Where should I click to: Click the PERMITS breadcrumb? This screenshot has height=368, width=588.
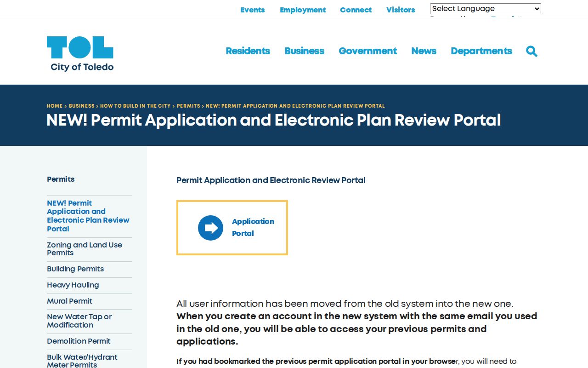188,106
